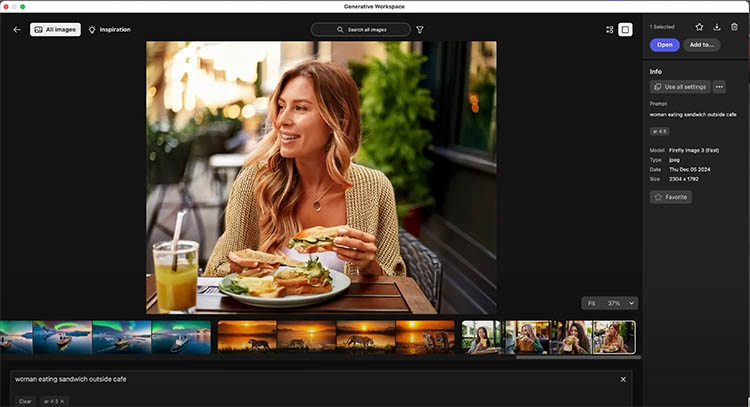Star the selected image in header
Viewport: 750px width, 407px height.
pos(699,27)
